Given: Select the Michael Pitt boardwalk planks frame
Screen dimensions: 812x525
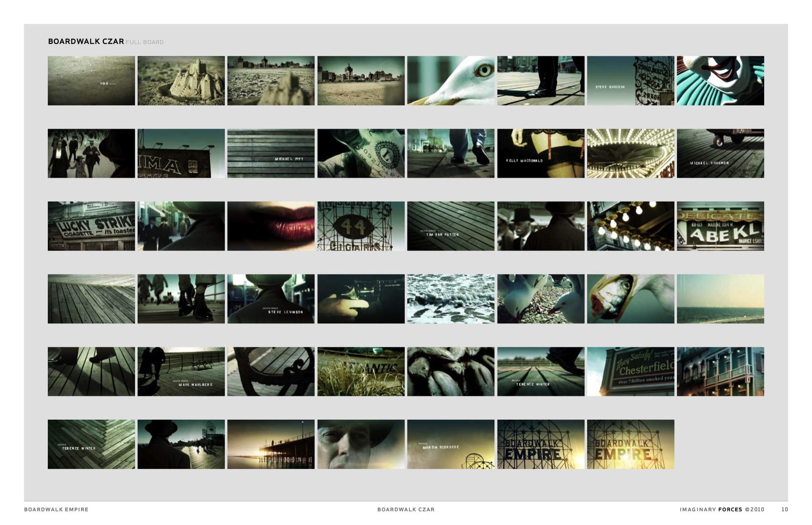Looking at the screenshot, I should (x=271, y=153).
